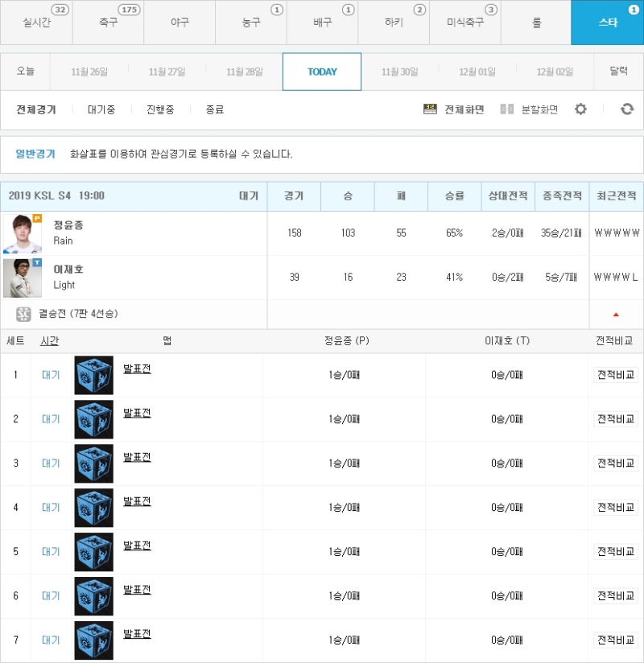The height and width of the screenshot is (663, 644).
Task: Open the 농구 sports tab
Action: [x=251, y=23]
